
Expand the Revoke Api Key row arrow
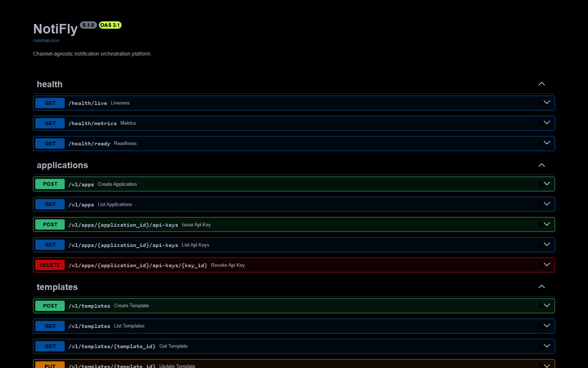tap(547, 265)
